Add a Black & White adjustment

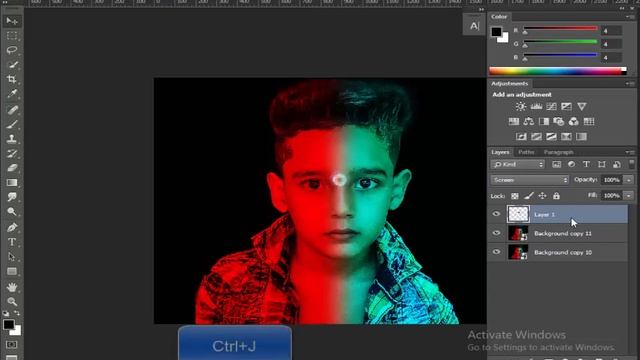pos(544,121)
